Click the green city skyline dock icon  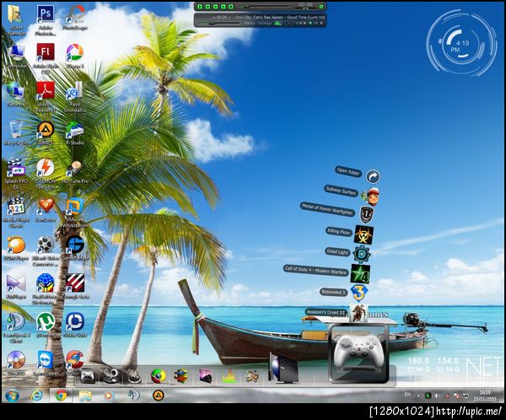229,376
